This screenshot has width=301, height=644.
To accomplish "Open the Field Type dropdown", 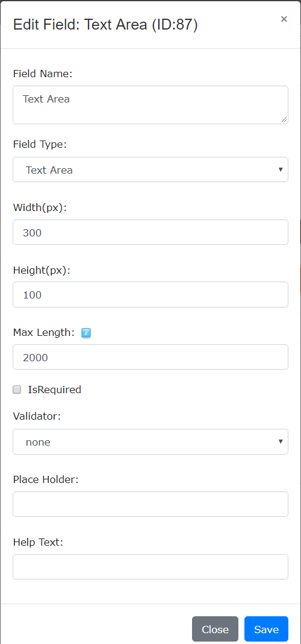I will click(150, 169).
